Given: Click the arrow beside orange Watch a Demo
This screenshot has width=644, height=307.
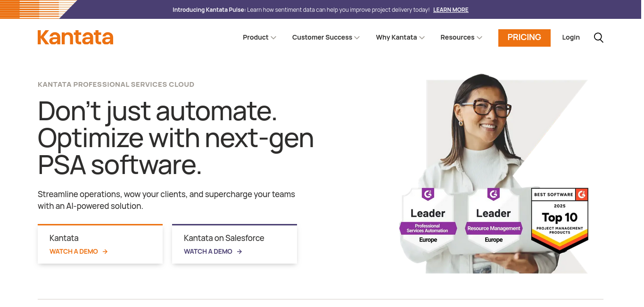Looking at the screenshot, I should [x=105, y=252].
